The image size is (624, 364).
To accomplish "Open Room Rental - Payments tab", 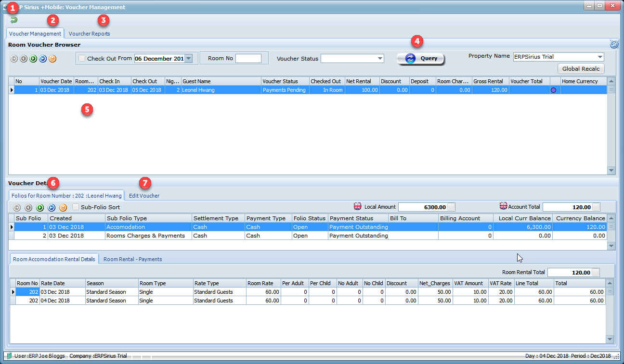I will pos(132,259).
